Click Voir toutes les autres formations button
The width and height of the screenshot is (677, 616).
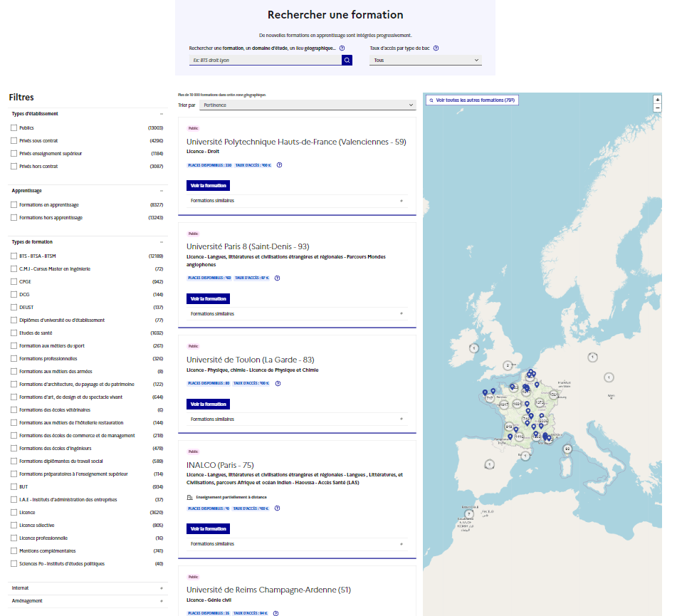(x=472, y=100)
